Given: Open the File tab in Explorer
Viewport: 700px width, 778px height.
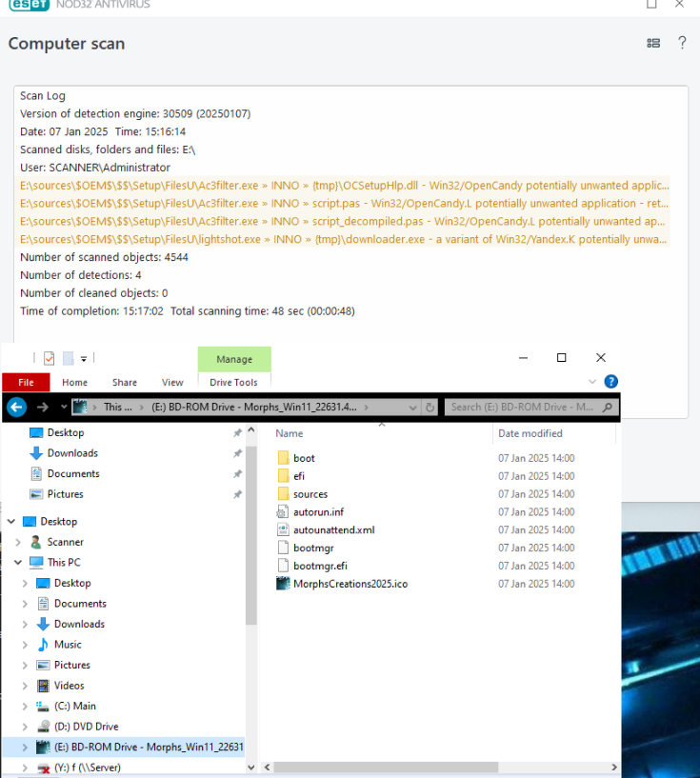Looking at the screenshot, I should (x=26, y=382).
